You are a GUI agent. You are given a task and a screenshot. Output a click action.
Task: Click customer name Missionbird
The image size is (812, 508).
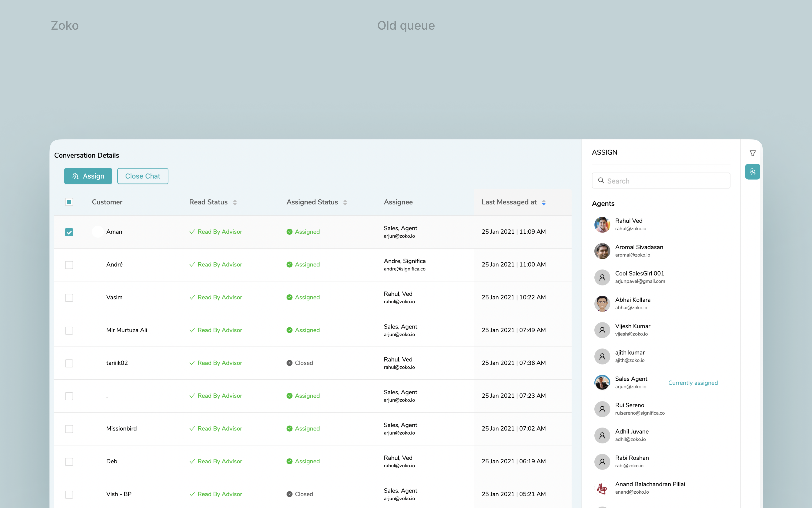(121, 428)
